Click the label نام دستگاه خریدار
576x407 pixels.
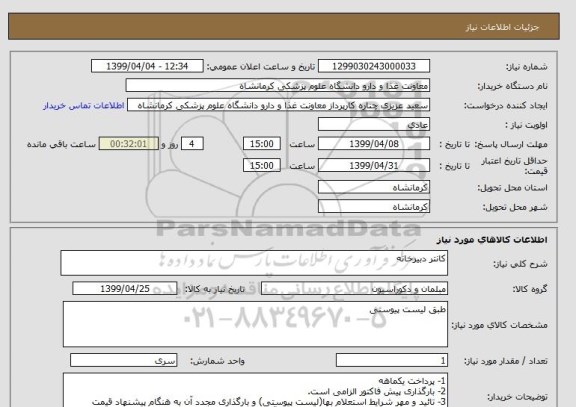(x=512, y=86)
